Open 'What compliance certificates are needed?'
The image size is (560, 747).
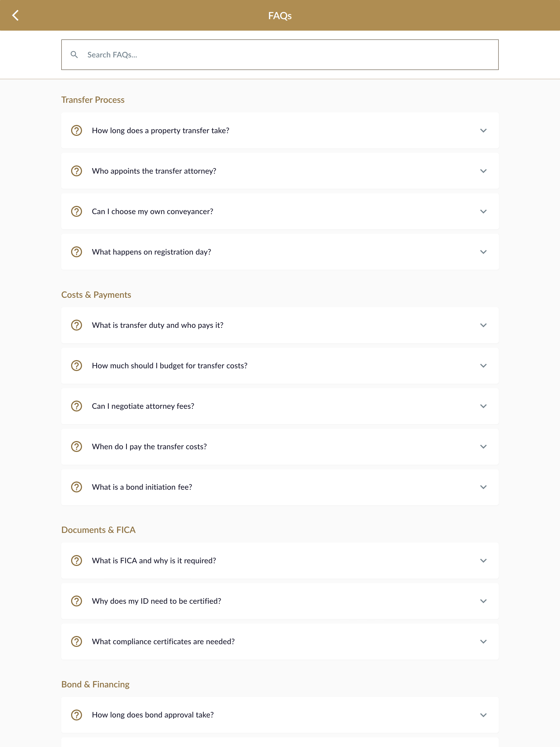point(280,641)
